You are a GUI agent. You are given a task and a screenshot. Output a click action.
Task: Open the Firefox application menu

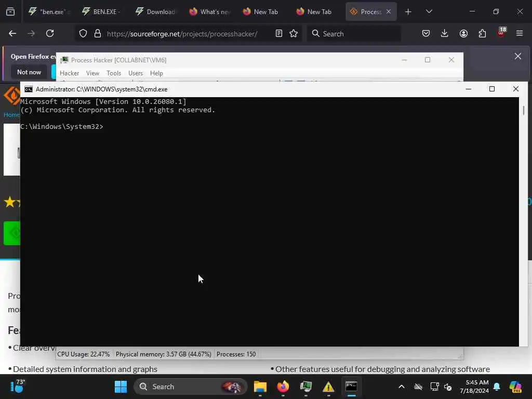click(x=520, y=33)
